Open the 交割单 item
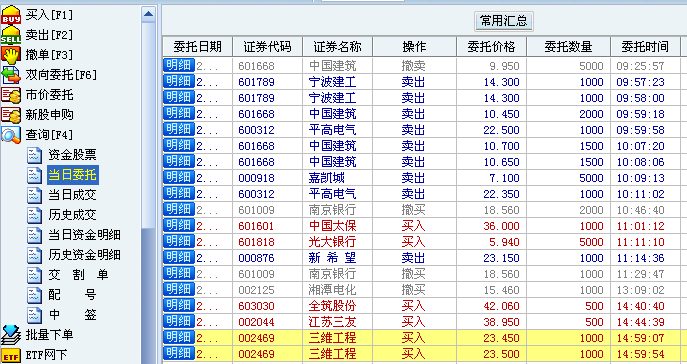The width and height of the screenshot is (687, 364). (x=78, y=275)
